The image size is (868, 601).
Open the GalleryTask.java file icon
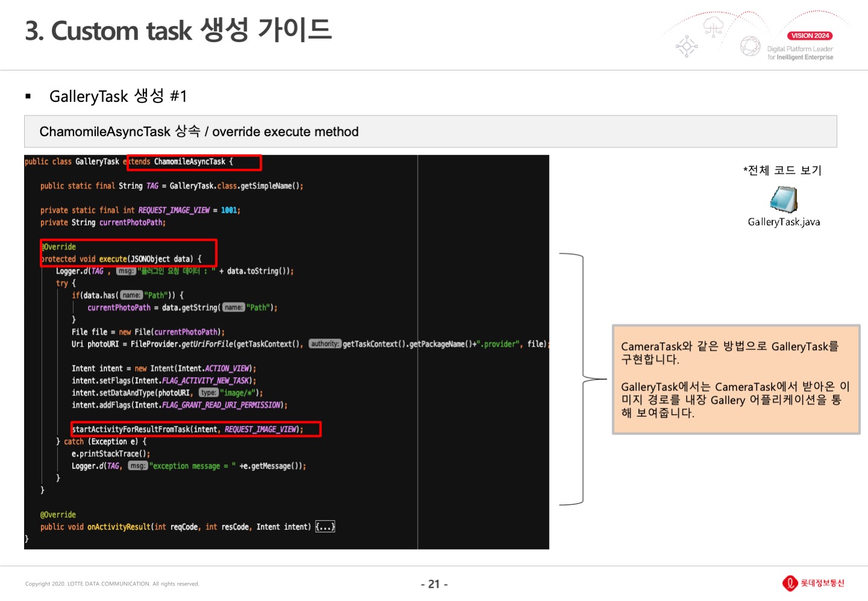pyautogui.click(x=784, y=200)
